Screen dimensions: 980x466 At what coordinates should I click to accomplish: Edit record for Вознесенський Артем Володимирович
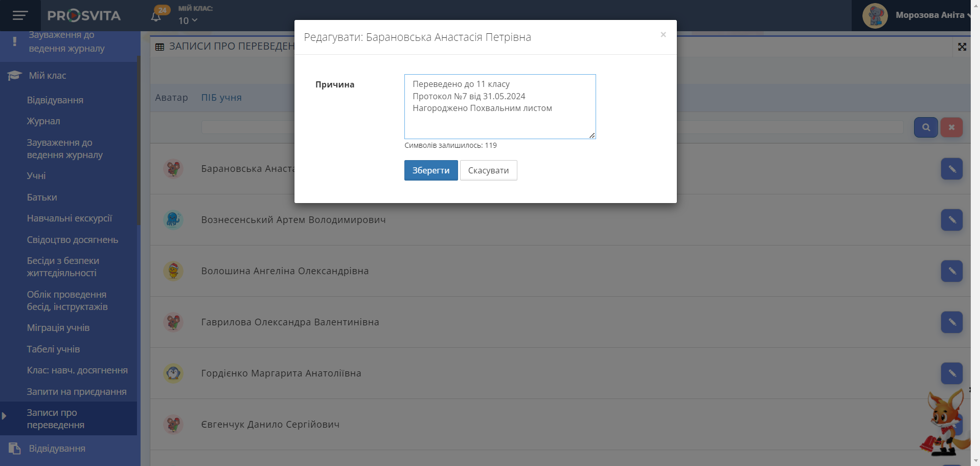[951, 220]
